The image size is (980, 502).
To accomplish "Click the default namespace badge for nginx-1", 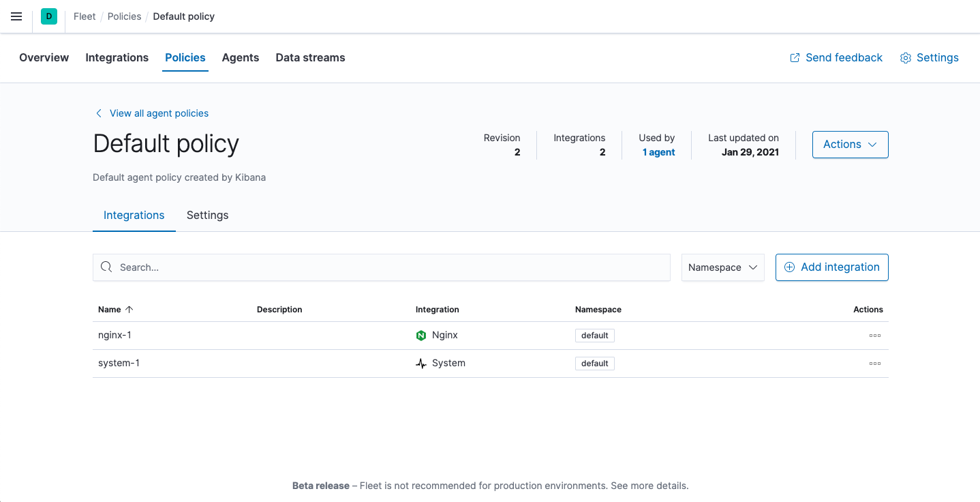I will [594, 335].
